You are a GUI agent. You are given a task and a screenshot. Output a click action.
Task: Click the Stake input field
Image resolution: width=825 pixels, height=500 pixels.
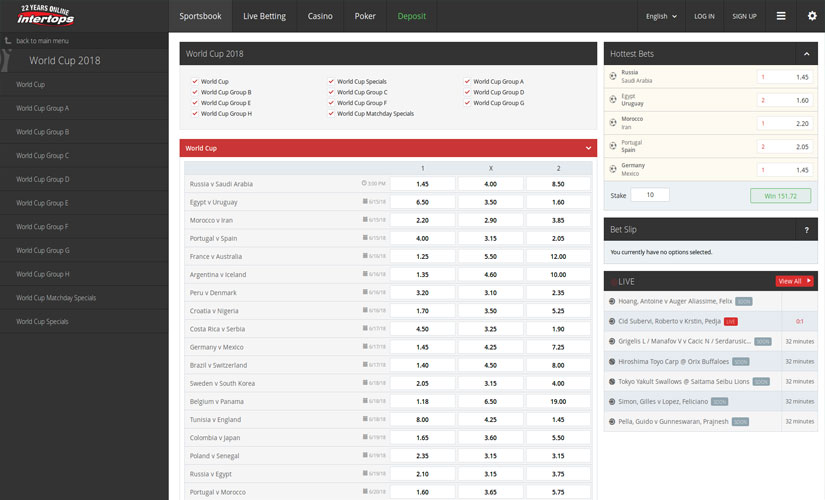click(x=650, y=195)
